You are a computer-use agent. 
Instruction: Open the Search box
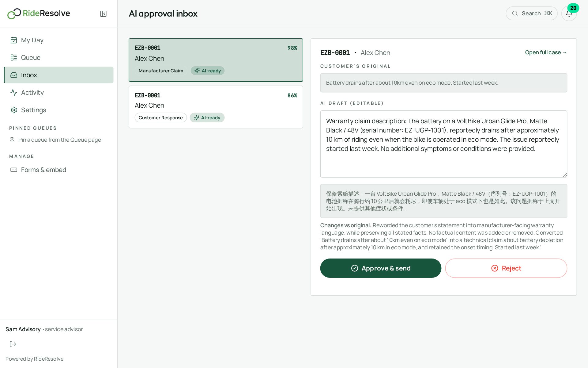(531, 13)
